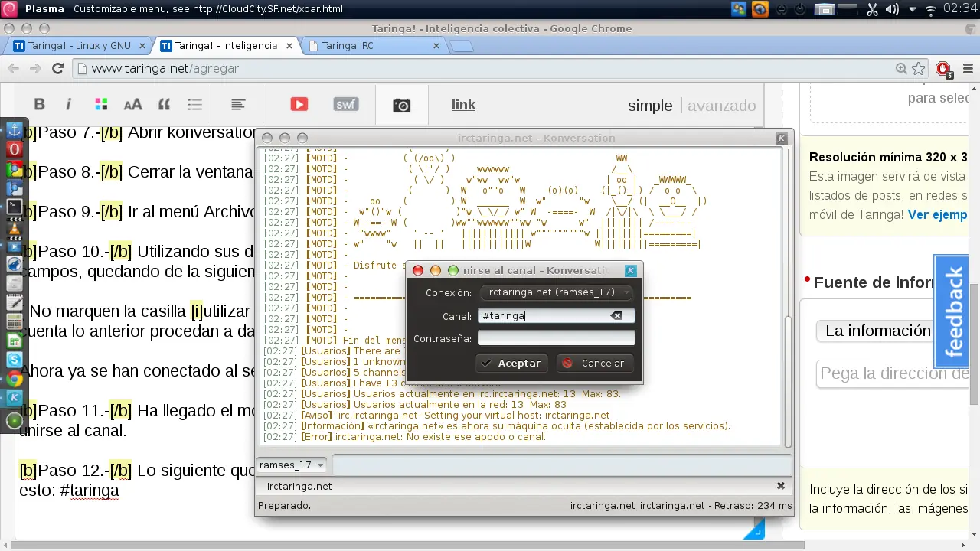The width and height of the screenshot is (980, 551).
Task: Click the Konversation message input box
Action: (x=562, y=465)
